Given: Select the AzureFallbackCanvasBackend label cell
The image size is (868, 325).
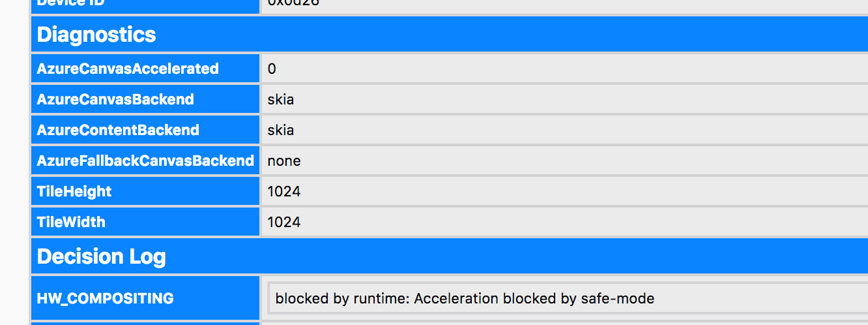Looking at the screenshot, I should [x=145, y=161].
